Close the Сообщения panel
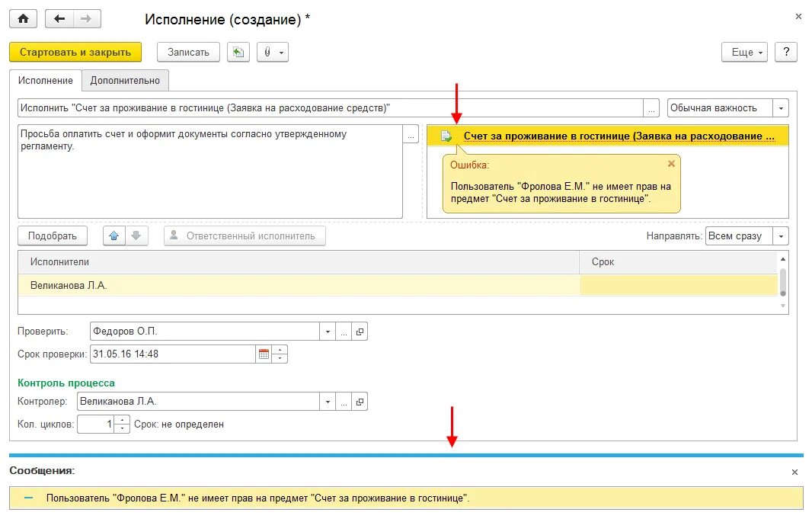 tap(795, 472)
